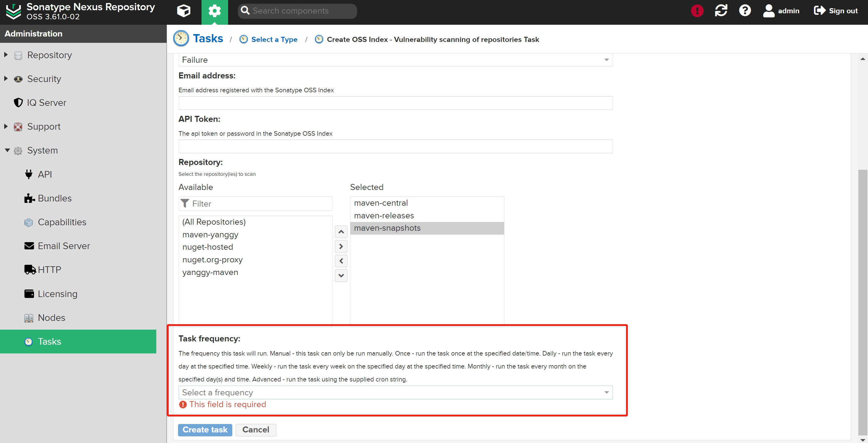Move selected repository down with bottom arrow

(341, 276)
